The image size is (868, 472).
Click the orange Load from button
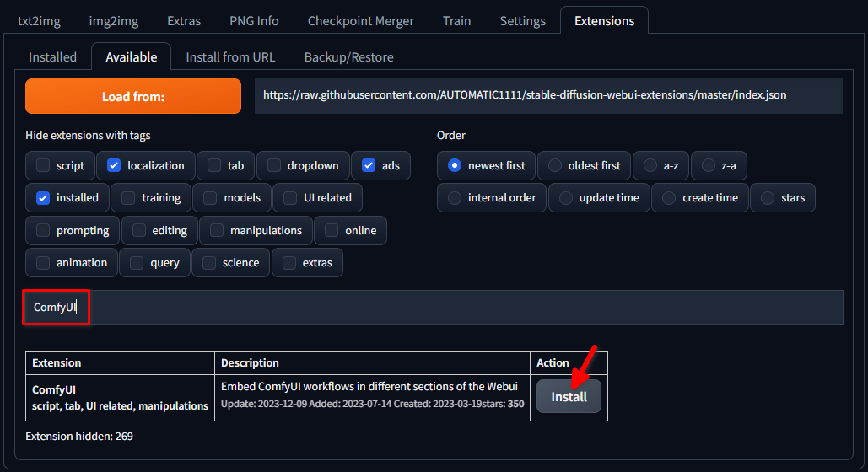tap(133, 96)
